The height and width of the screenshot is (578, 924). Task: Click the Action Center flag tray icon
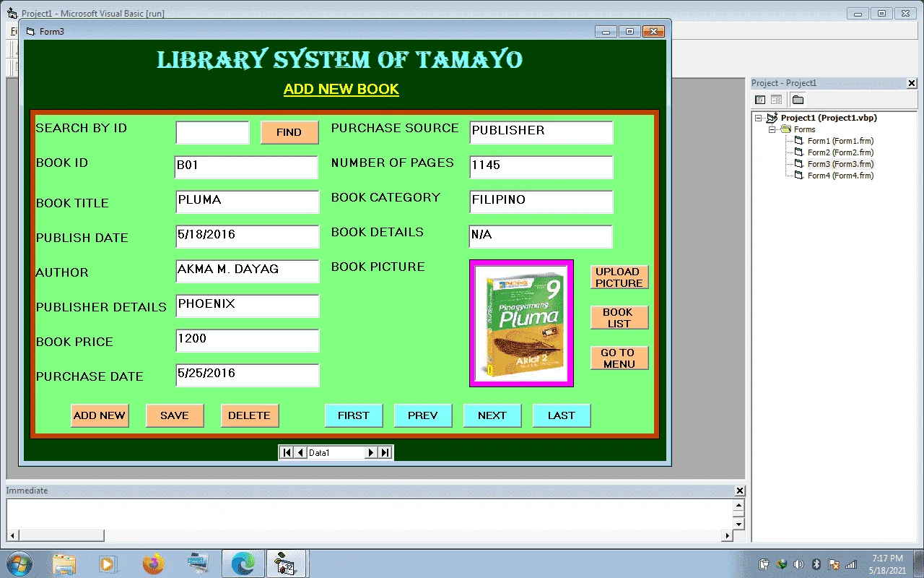834,564
